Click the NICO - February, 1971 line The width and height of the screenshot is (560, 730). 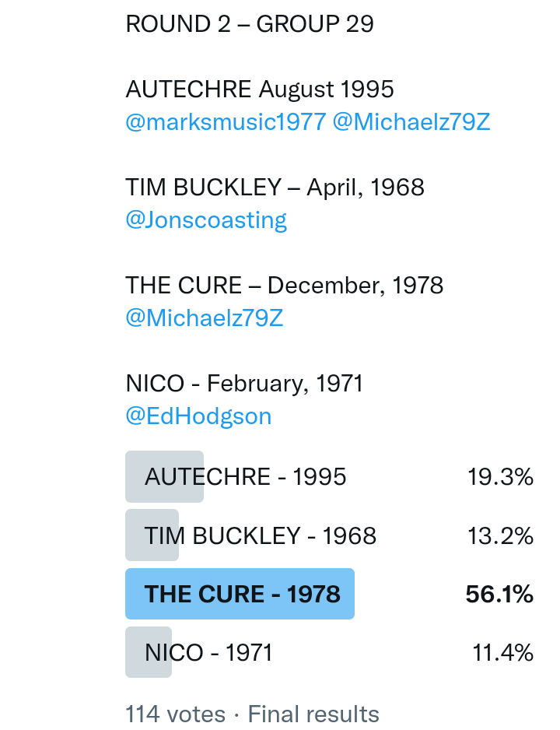tap(244, 384)
